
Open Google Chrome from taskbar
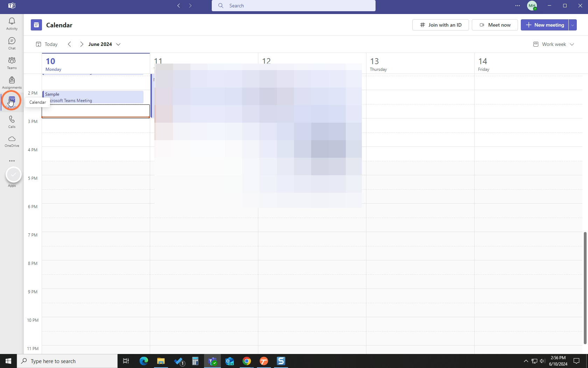tap(247, 361)
